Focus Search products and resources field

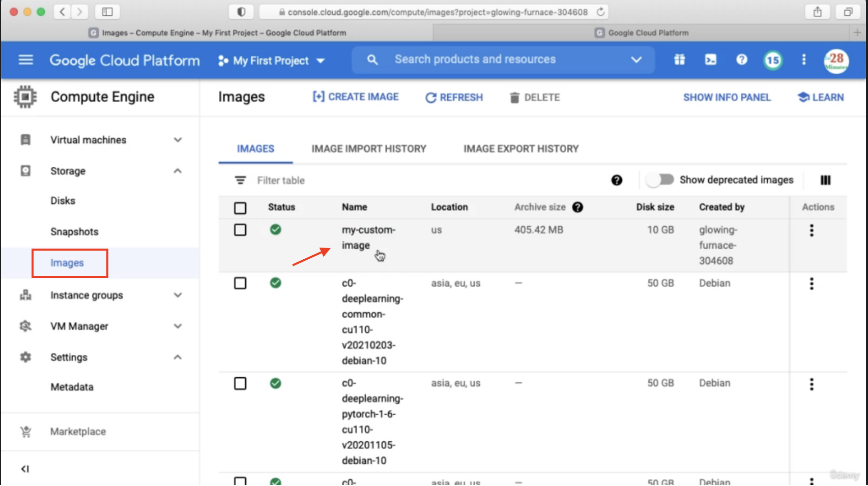click(x=504, y=59)
